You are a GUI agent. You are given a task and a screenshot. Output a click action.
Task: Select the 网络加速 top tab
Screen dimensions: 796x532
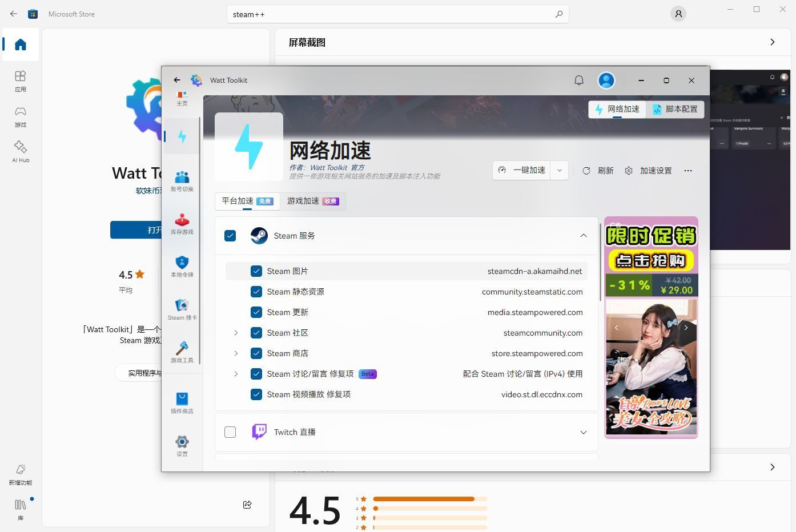pos(617,109)
